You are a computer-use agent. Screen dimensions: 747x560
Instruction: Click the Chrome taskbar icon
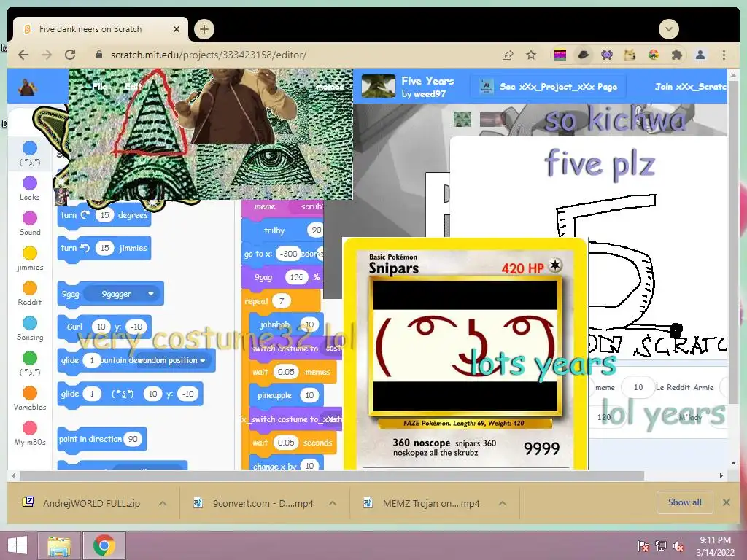tap(104, 545)
